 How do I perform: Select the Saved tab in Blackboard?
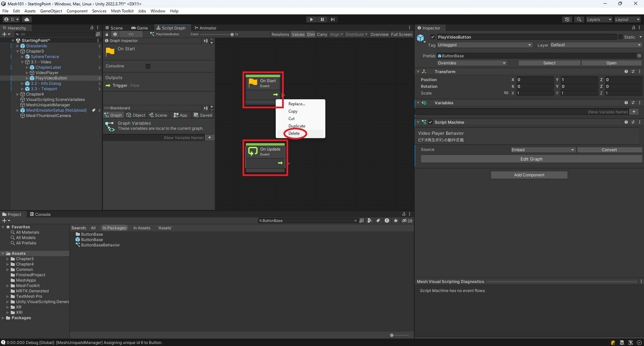click(x=203, y=115)
